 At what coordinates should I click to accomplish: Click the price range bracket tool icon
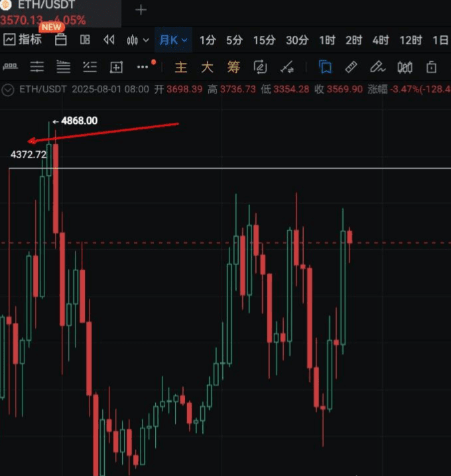[x=11, y=67]
